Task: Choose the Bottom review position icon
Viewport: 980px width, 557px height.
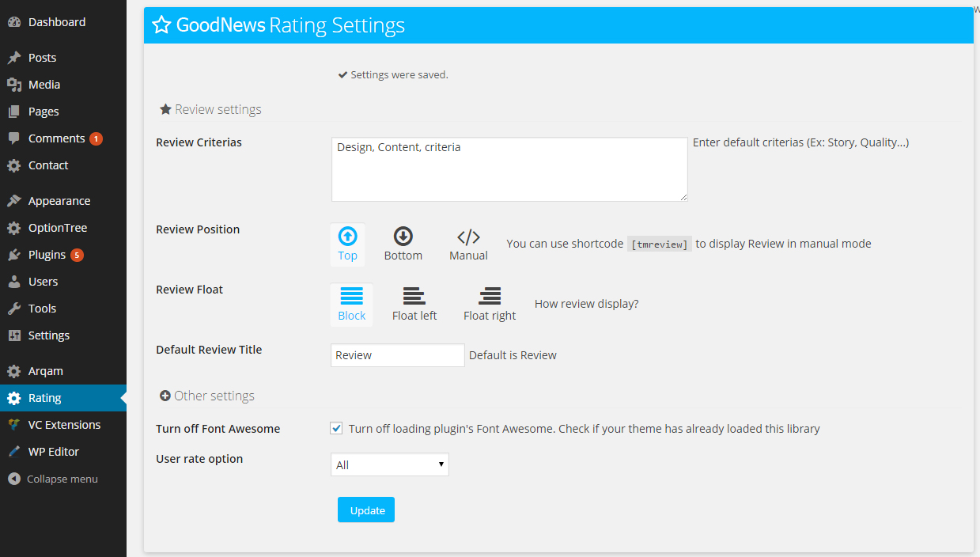Action: pyautogui.click(x=403, y=236)
